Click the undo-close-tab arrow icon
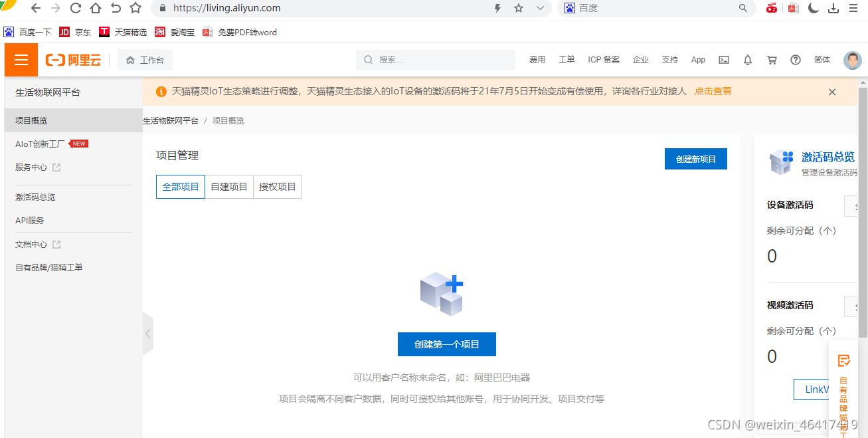This screenshot has width=868, height=438. [116, 9]
